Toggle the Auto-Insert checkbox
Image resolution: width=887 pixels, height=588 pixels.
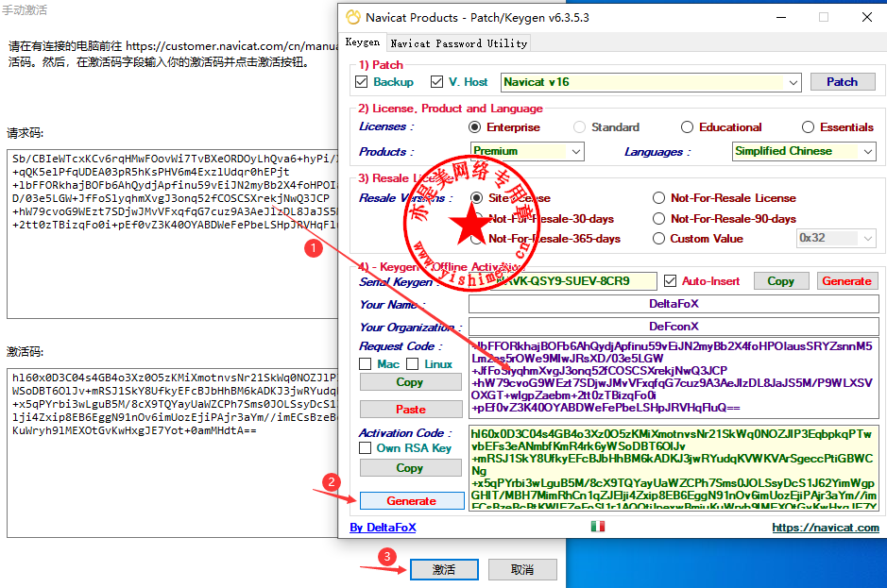[x=671, y=281]
